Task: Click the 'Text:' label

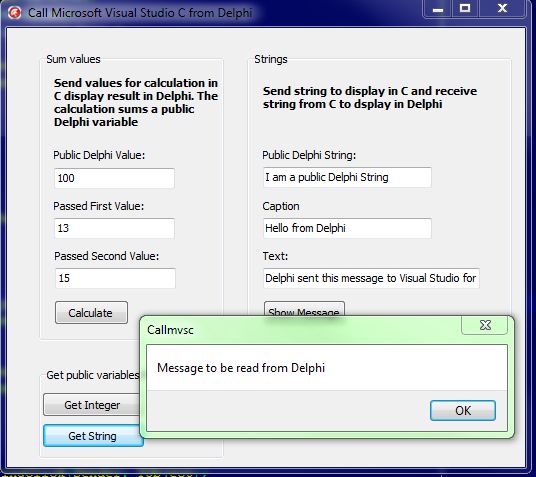Action: (275, 256)
